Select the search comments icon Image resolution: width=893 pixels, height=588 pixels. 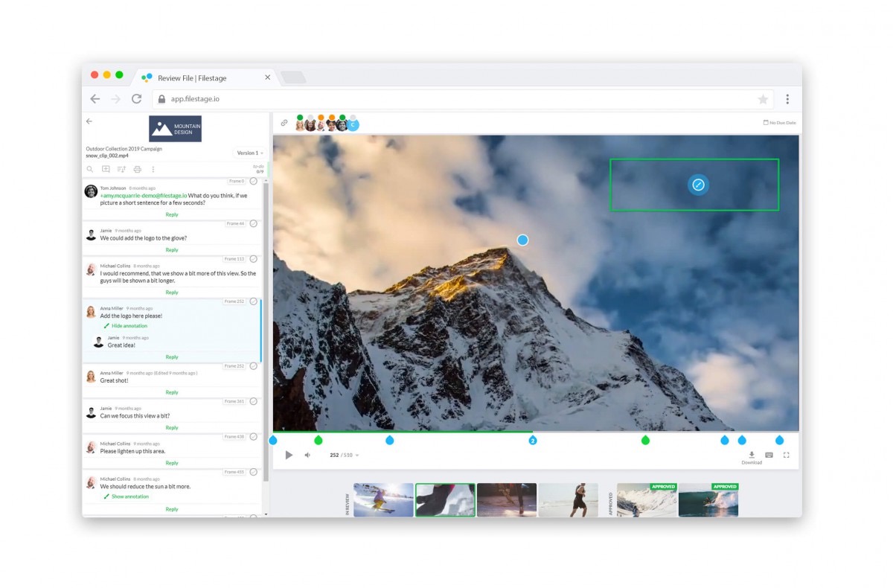point(90,169)
